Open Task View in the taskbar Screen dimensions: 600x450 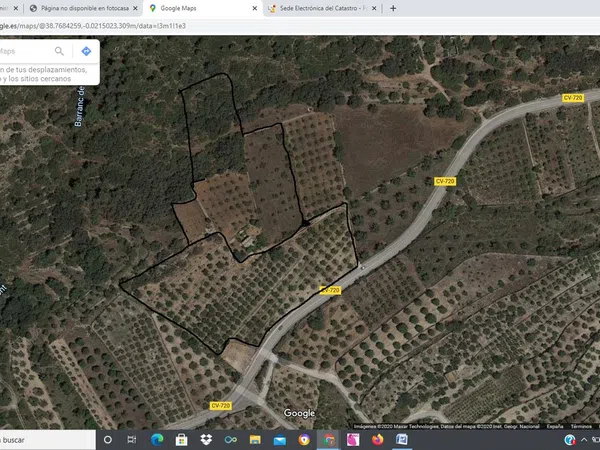132,439
